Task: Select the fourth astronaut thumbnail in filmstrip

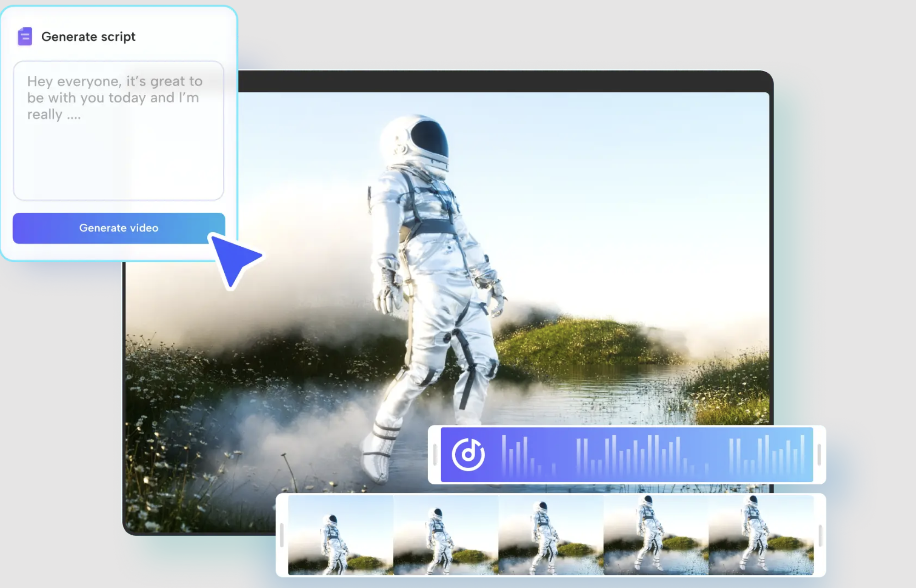Action: coord(656,535)
